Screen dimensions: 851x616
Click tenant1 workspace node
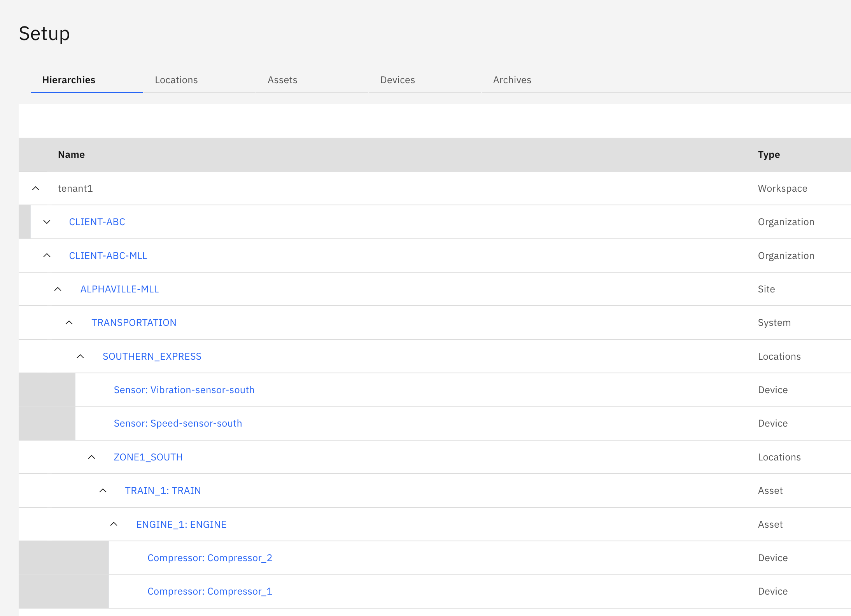(x=75, y=188)
